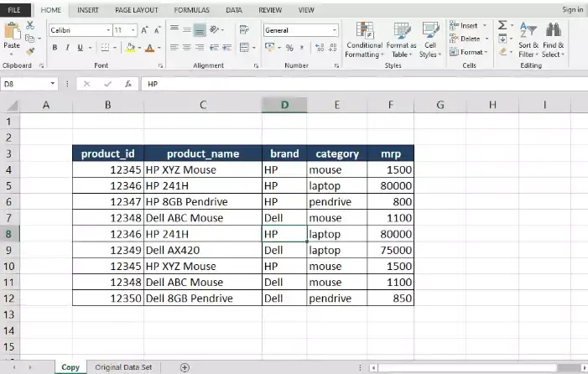Apply Percent Style formatting
This screenshot has height=374, width=588.
click(x=289, y=48)
